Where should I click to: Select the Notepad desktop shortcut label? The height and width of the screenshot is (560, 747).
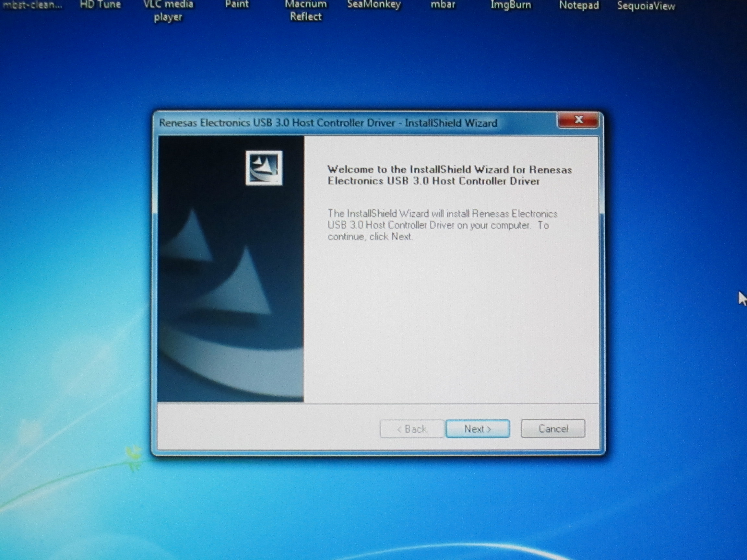pyautogui.click(x=579, y=6)
